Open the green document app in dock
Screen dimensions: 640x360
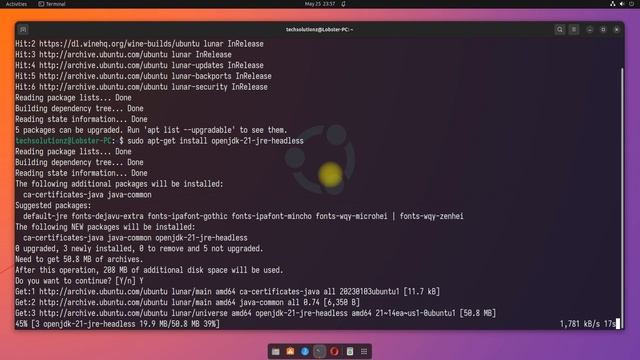349,351
